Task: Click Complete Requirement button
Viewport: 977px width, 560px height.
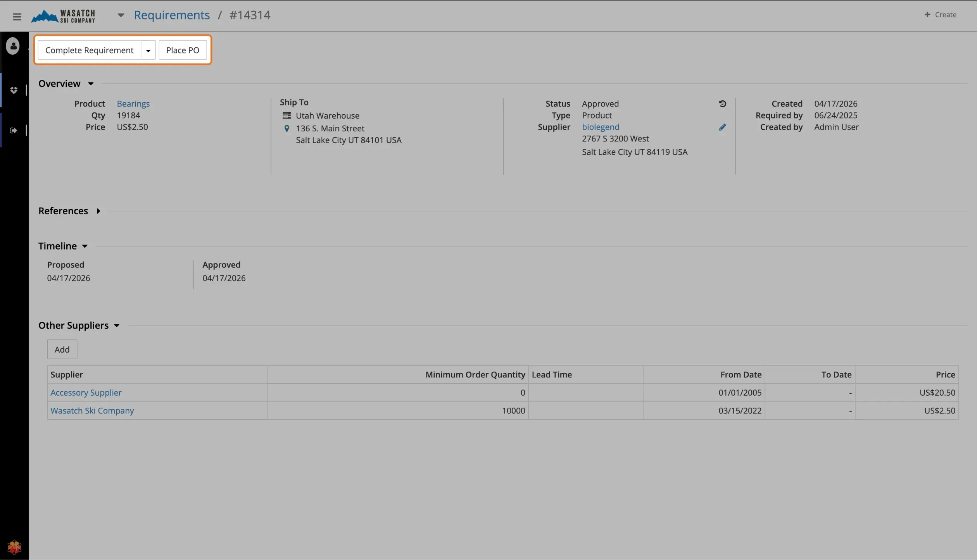Action: 89,50
